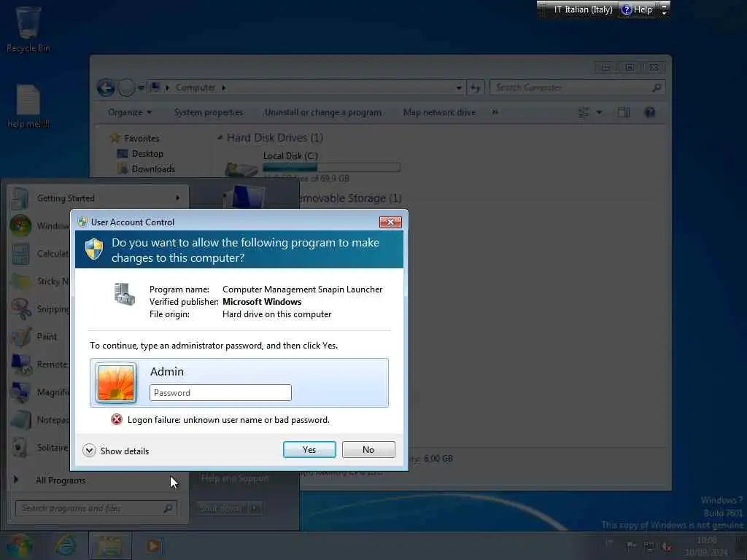The width and height of the screenshot is (747, 560).
Task: Click the UAC shield icon in the blue banner
Action: tap(94, 249)
